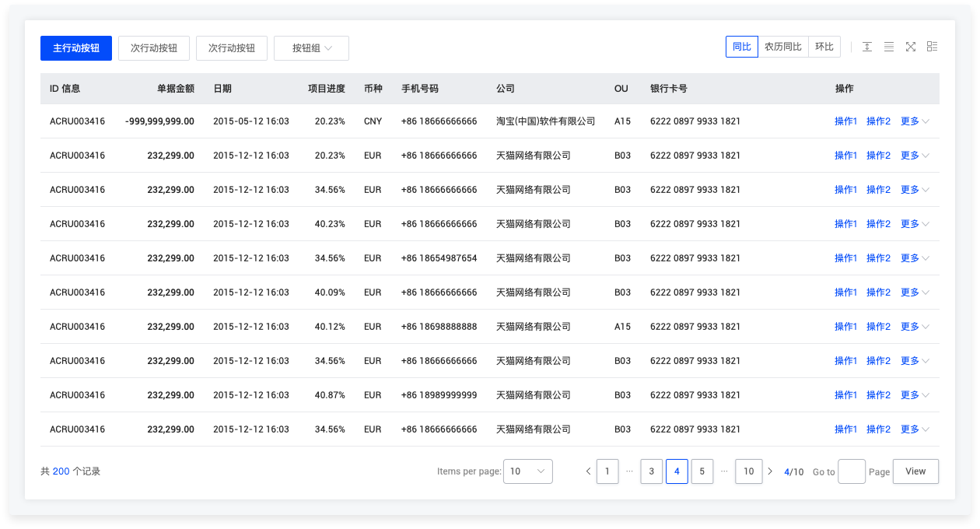This screenshot has width=980, height=529.
Task: Click 操作1 in the -999,999,999.00 row
Action: [845, 121]
